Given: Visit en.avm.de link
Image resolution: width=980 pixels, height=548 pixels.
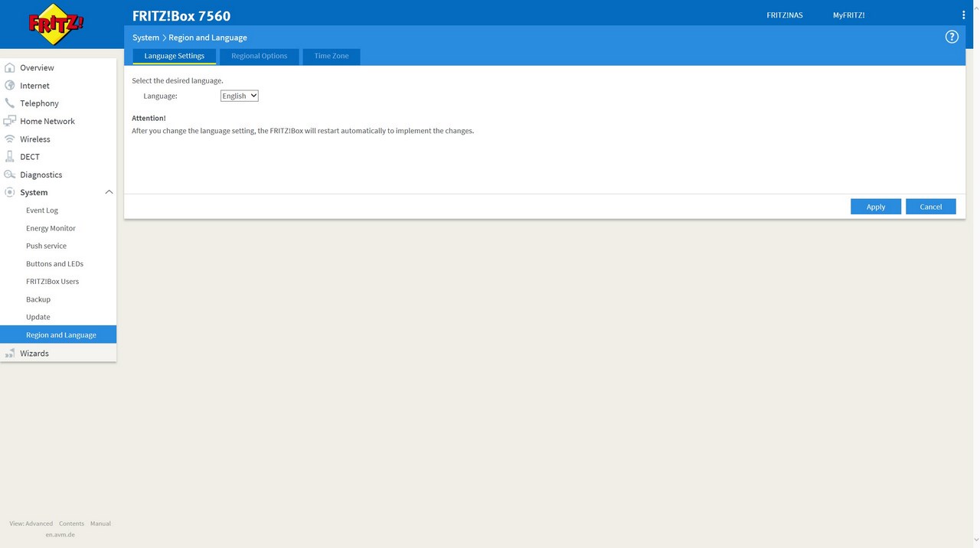Looking at the screenshot, I should tap(60, 534).
